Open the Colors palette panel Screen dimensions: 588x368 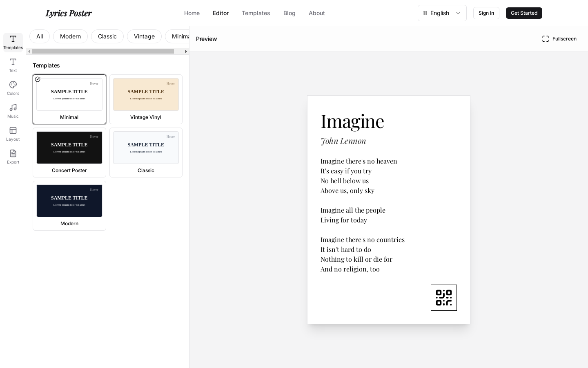tap(13, 88)
